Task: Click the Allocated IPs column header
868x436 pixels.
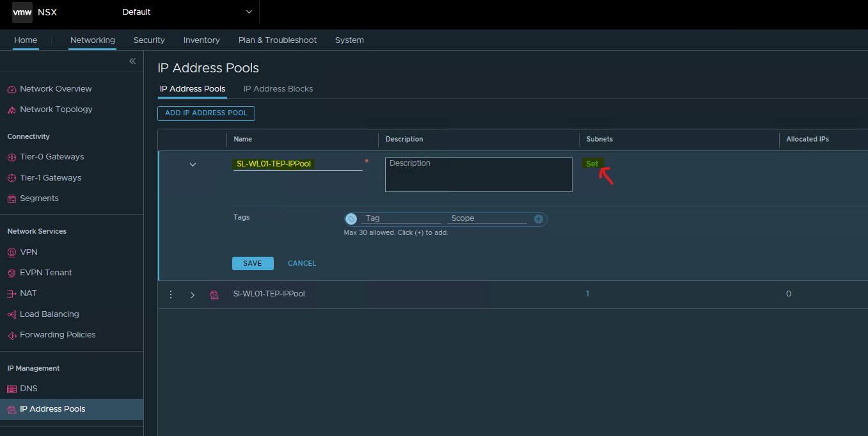Action: 807,139
